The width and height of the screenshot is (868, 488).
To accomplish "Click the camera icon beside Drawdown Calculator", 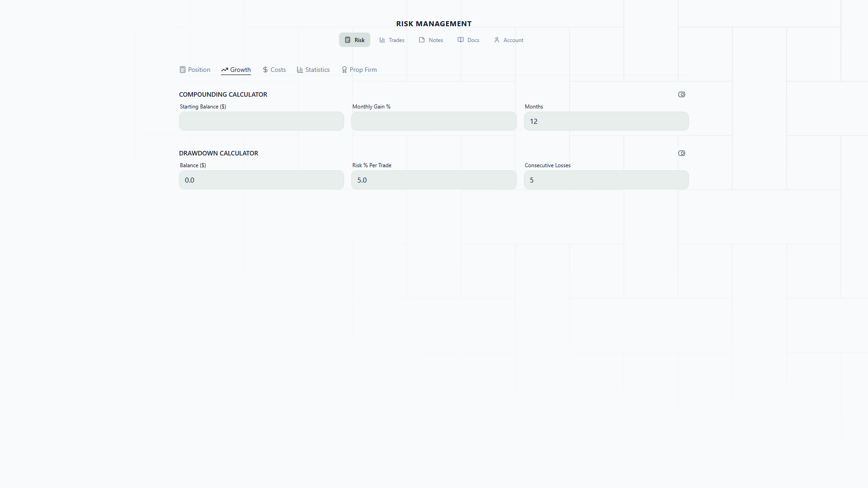I will (682, 153).
